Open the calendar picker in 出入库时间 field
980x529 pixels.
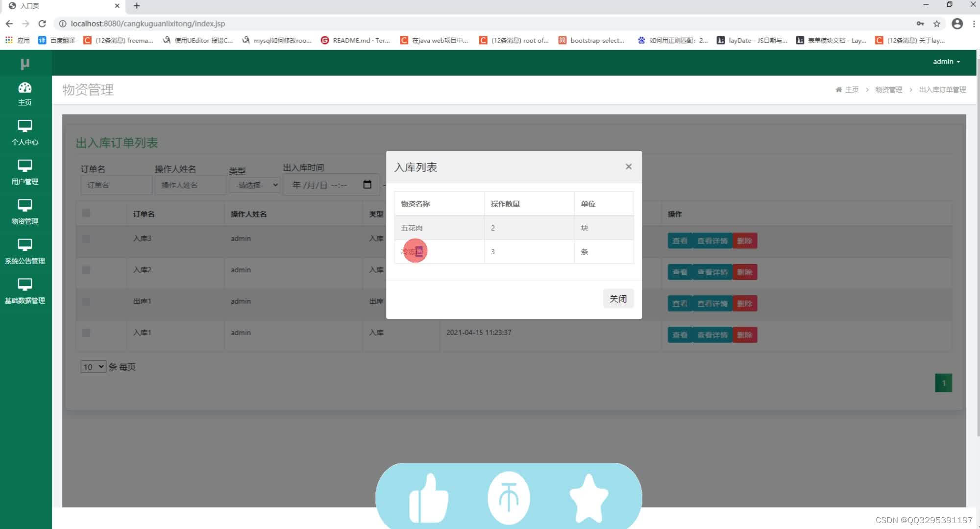[x=367, y=185]
